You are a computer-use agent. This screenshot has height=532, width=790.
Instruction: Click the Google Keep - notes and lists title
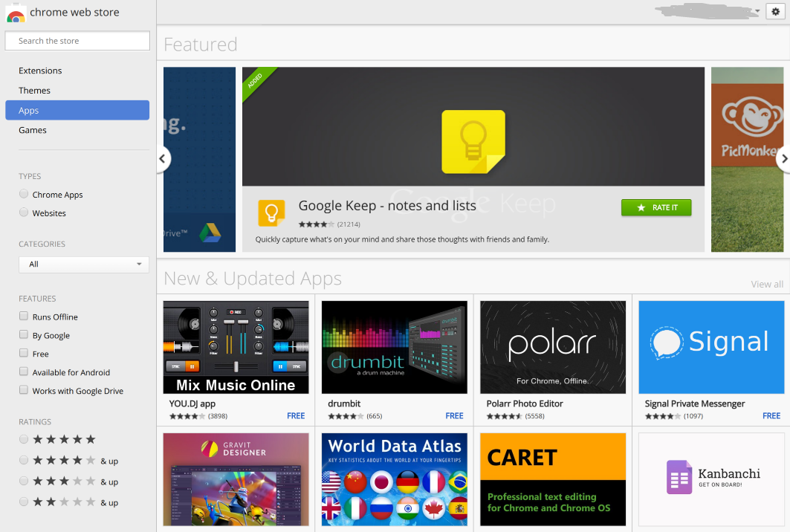pyautogui.click(x=387, y=206)
